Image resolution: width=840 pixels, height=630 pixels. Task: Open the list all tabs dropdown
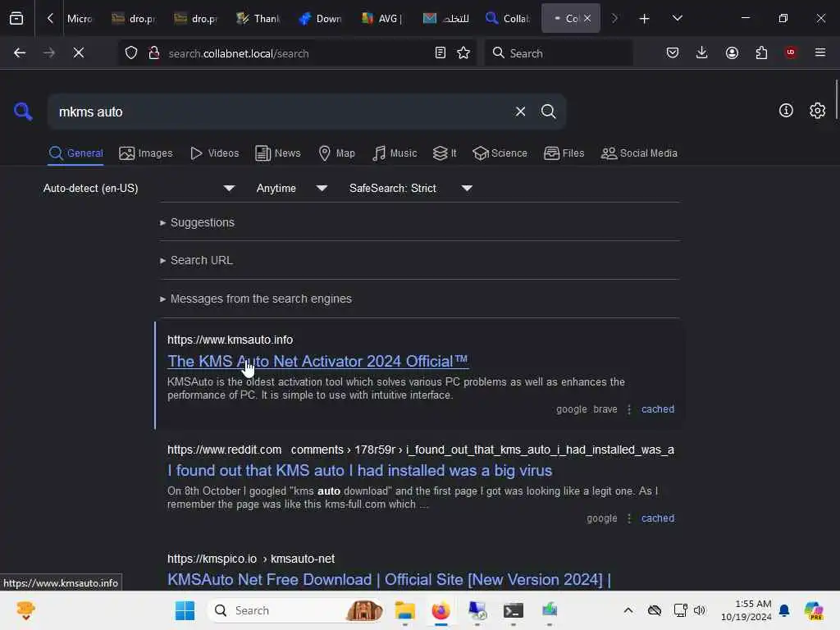(677, 18)
